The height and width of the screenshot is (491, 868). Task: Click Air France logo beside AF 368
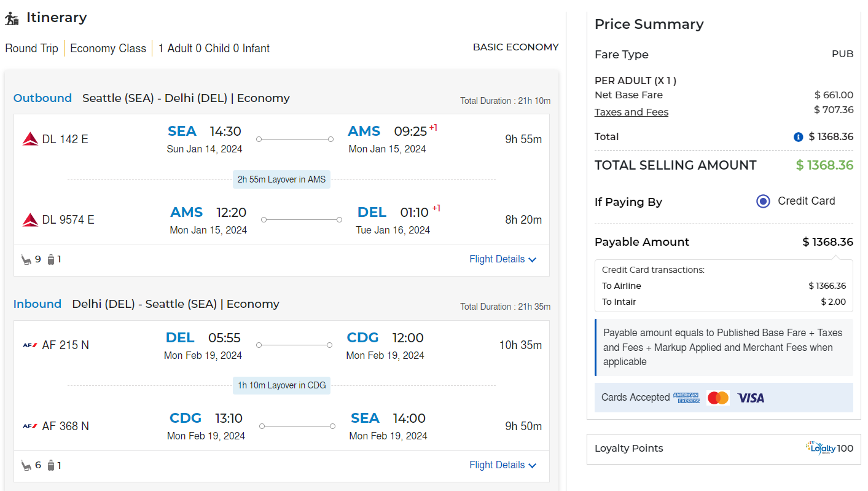tap(30, 426)
